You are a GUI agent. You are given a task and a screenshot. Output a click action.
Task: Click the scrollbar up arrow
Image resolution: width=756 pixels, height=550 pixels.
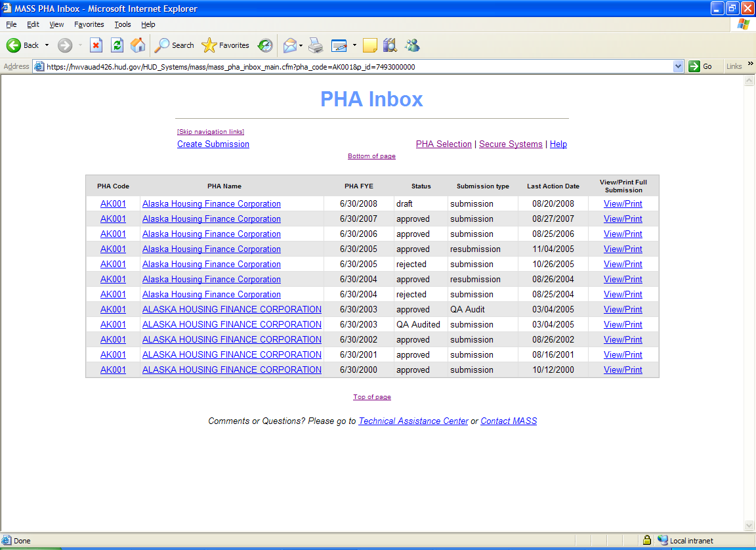pyautogui.click(x=749, y=81)
